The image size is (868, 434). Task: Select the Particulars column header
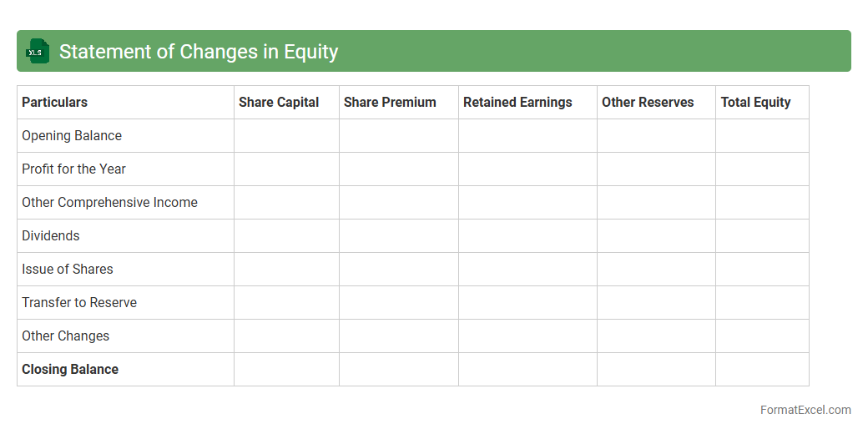(x=54, y=102)
